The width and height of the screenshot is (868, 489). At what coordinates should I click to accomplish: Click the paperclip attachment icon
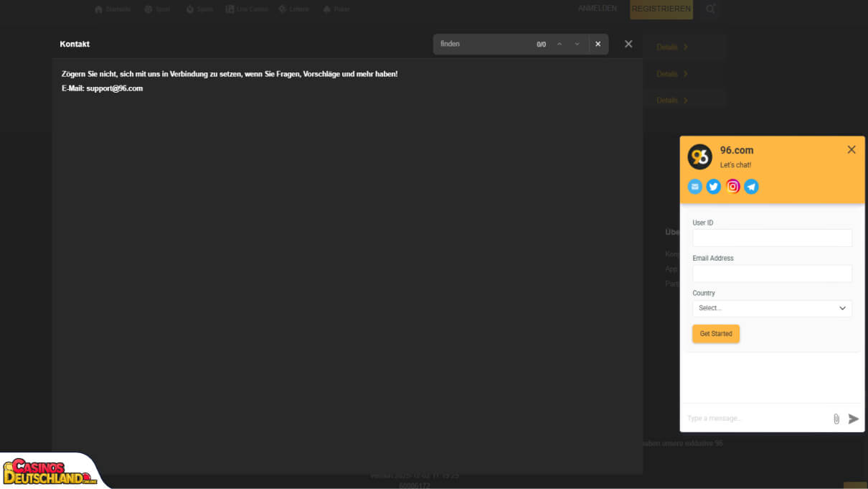(836, 419)
